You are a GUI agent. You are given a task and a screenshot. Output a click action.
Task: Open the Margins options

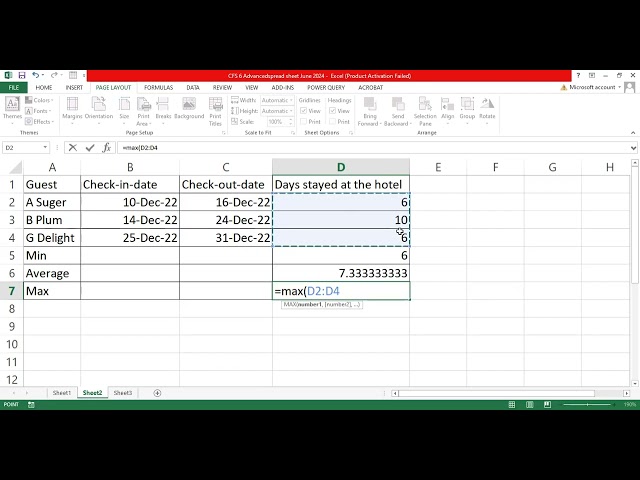[72, 109]
